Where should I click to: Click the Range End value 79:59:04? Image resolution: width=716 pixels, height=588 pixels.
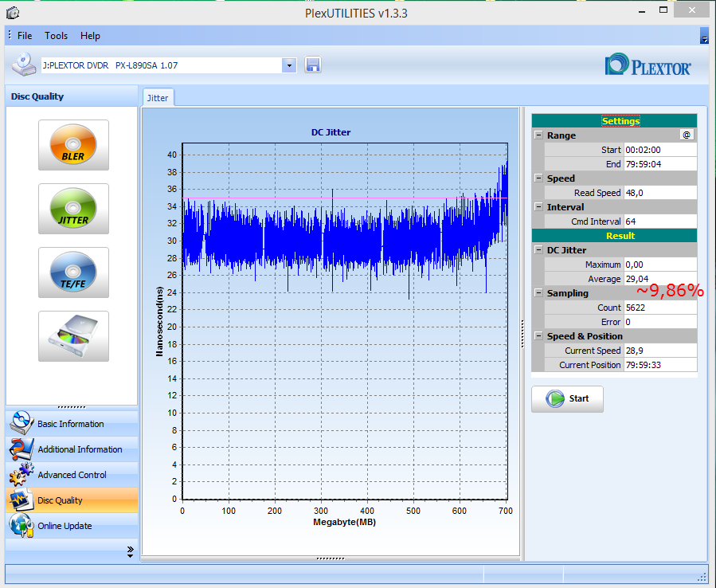659,164
